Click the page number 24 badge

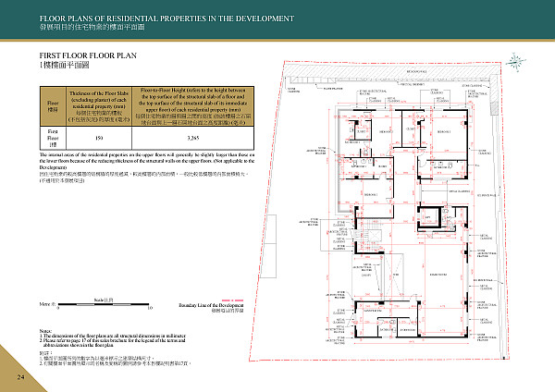tap(19, 376)
